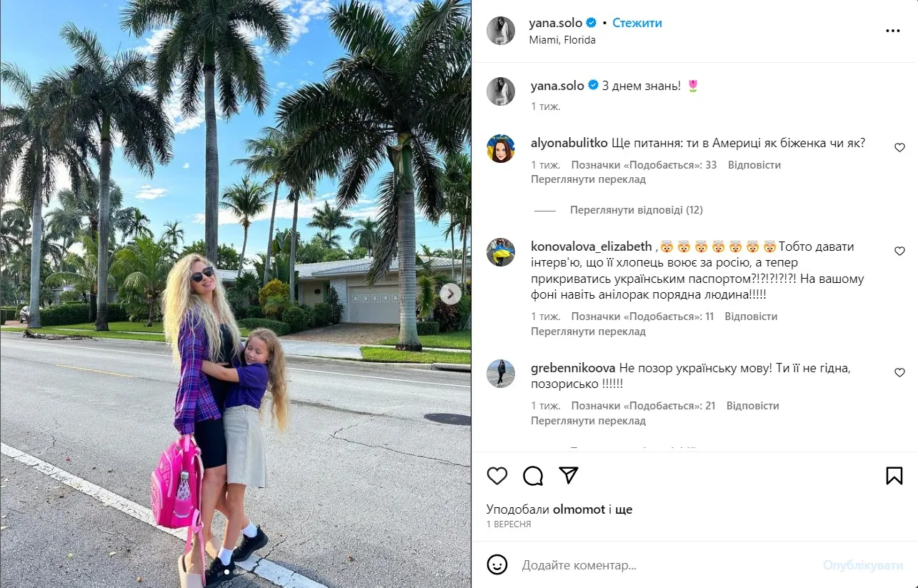
Task: Open grebennikoova's profile picture
Action: [501, 374]
